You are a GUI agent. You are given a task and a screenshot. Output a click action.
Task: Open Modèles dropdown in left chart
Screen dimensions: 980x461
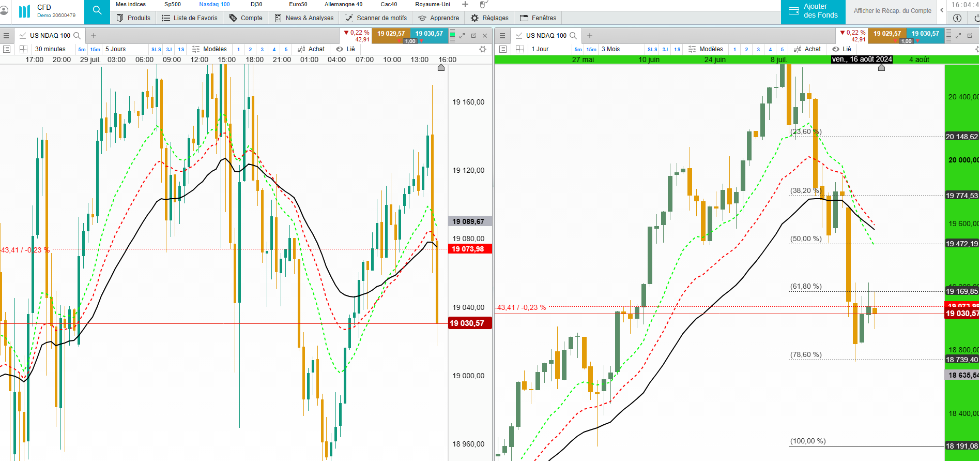(210, 49)
